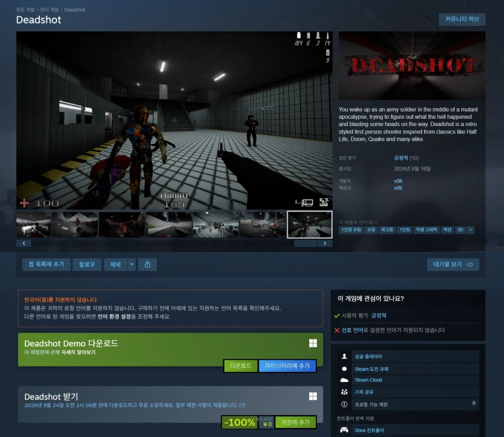Open 사용자 평가 긍정적 link
Screen dimensions: 504x437
click(379, 316)
